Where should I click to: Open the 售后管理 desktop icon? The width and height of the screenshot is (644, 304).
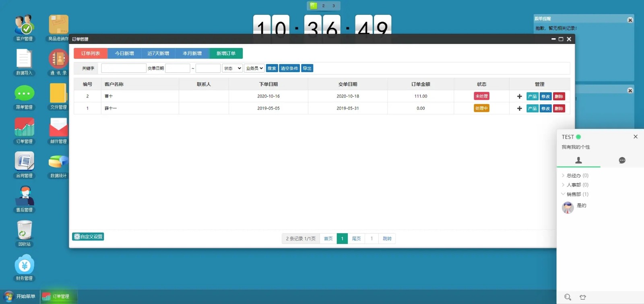pyautogui.click(x=24, y=196)
